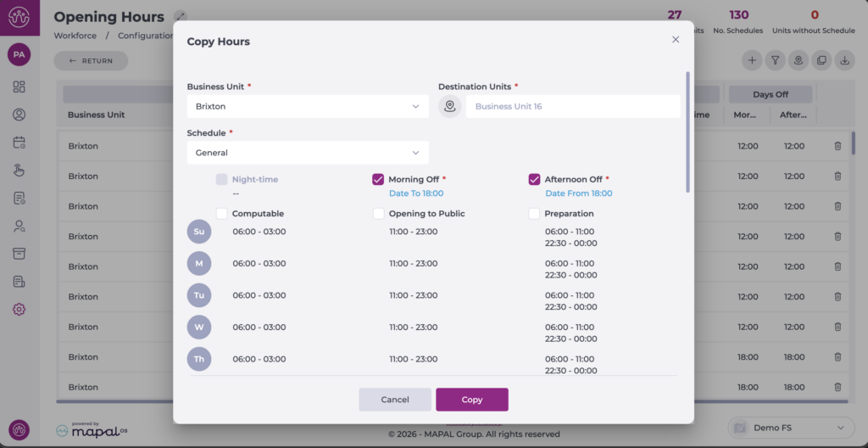Uncheck the Morning Off checkbox
Viewport: 868px width, 448px height.
tap(378, 179)
